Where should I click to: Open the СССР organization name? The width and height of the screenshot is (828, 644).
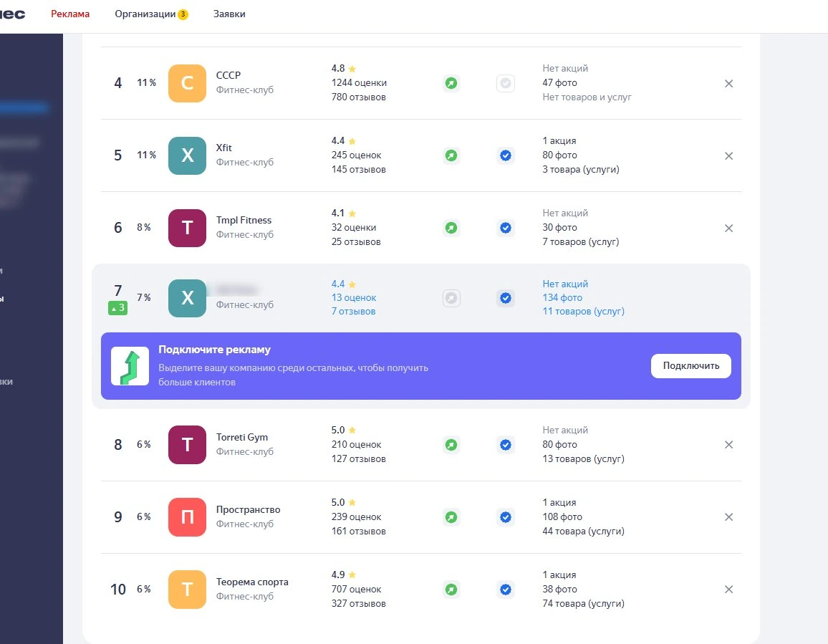coord(228,75)
